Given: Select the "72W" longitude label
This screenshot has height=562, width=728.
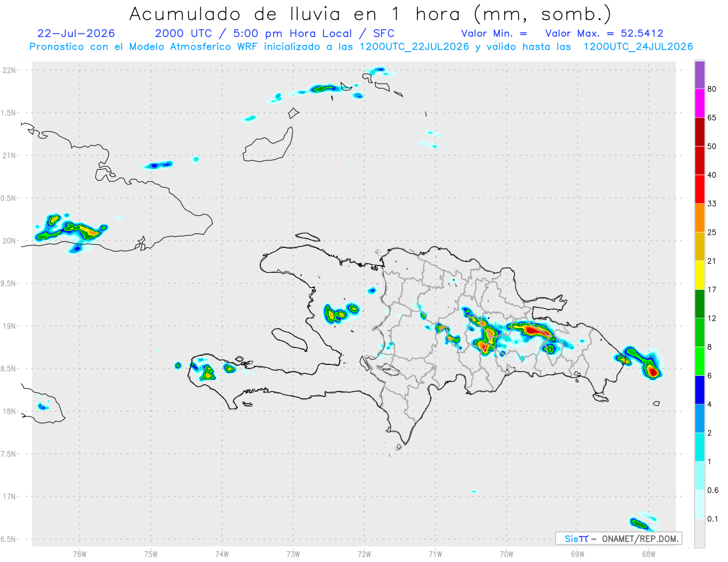Looking at the screenshot, I should click(x=364, y=554).
